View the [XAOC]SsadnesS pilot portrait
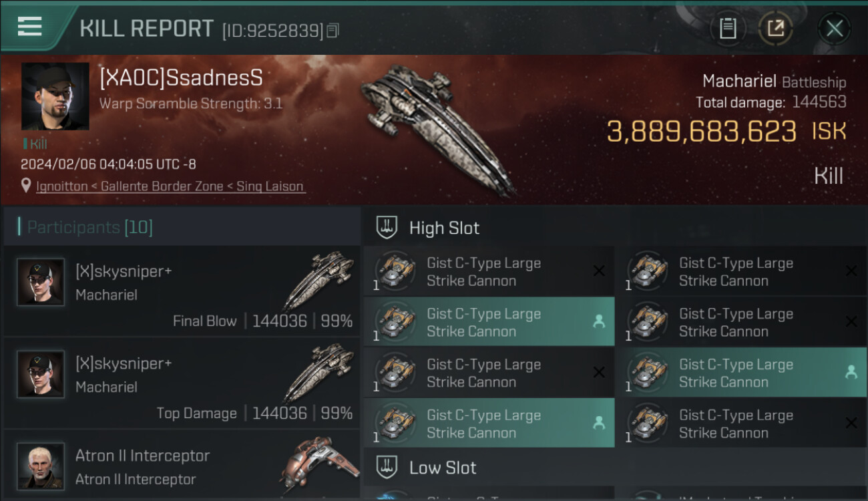This screenshot has height=501, width=868. click(55, 97)
